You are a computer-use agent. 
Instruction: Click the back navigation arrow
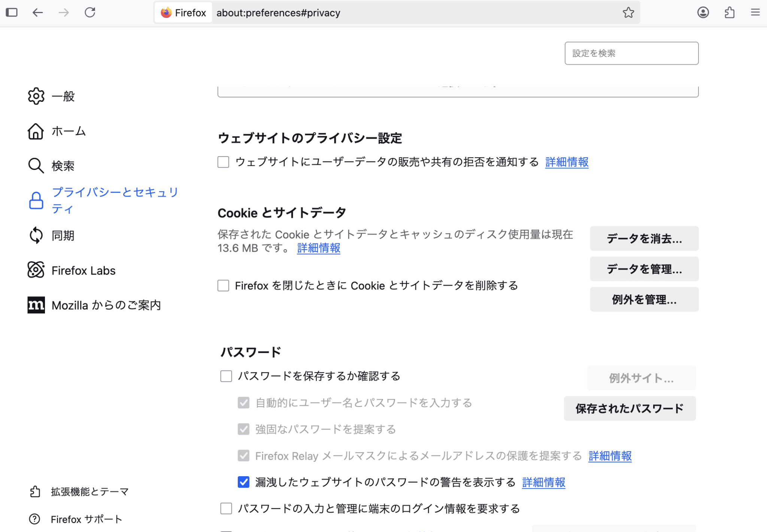[x=38, y=12]
